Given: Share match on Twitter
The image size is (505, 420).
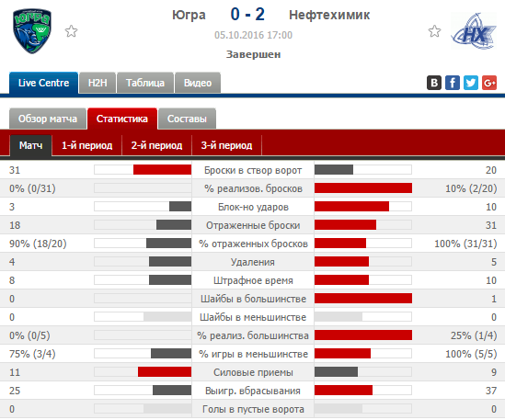Looking at the screenshot, I should 471,83.
